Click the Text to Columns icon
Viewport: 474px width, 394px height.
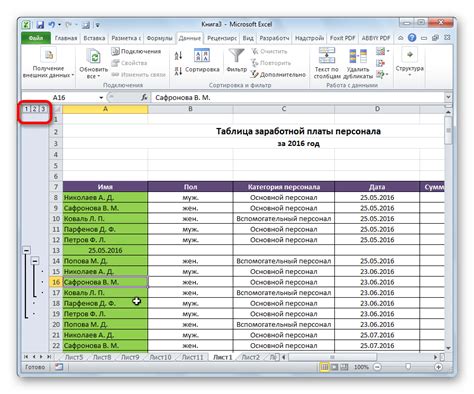pos(327,55)
